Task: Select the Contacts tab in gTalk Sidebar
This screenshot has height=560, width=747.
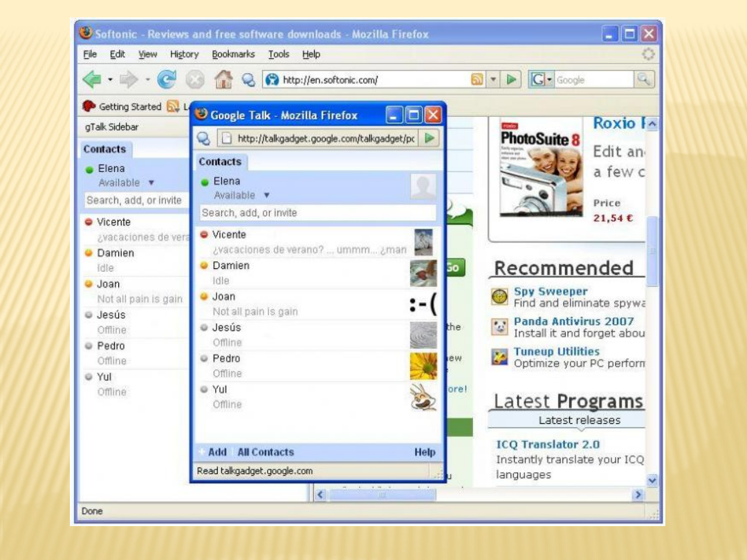Action: [x=105, y=149]
